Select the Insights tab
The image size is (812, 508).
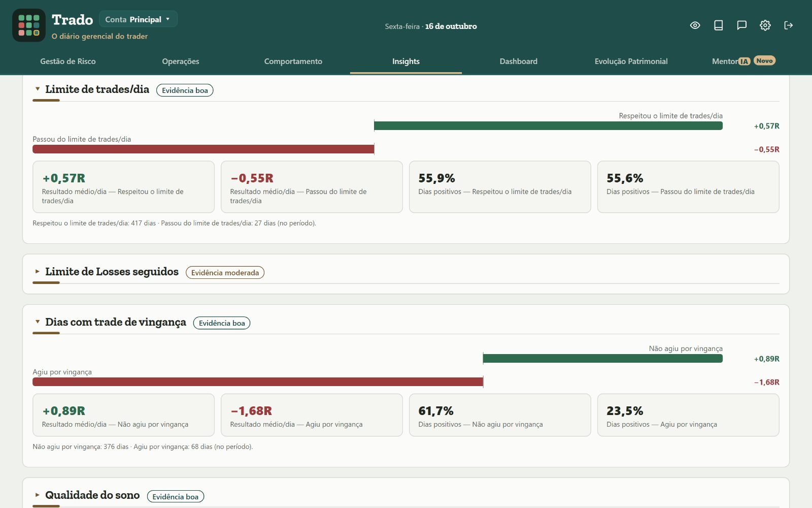click(x=406, y=61)
